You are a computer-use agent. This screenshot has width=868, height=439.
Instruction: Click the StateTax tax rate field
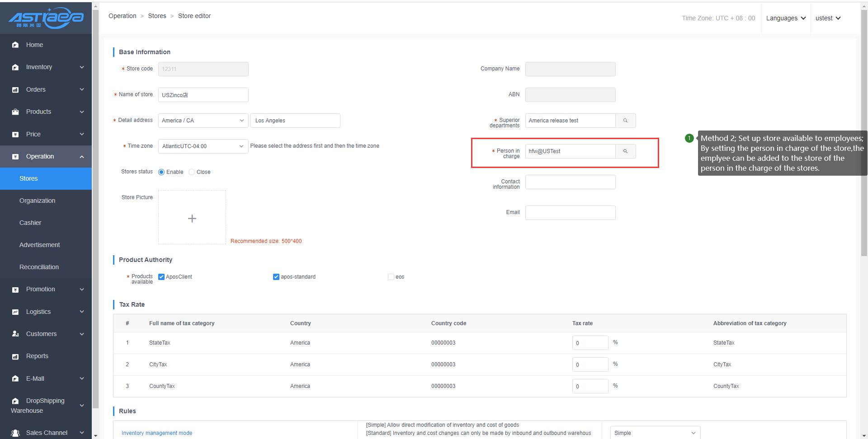coord(590,343)
